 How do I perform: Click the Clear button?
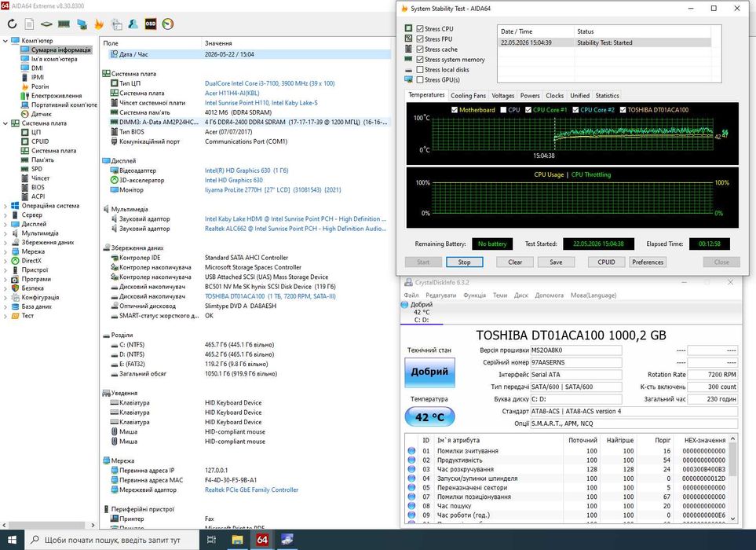pos(515,262)
